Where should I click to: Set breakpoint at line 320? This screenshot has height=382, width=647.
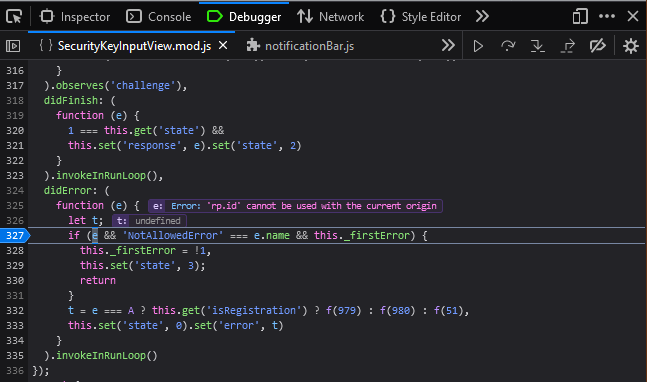point(15,131)
